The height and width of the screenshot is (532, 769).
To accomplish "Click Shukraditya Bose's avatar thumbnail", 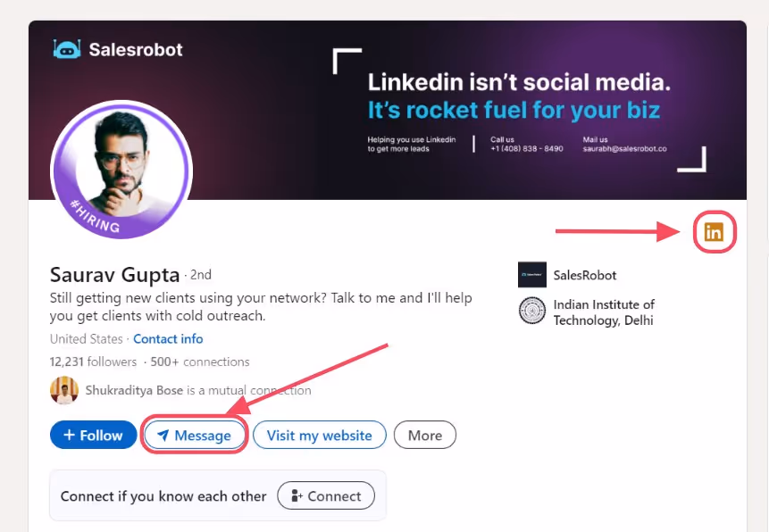I will tap(63, 391).
